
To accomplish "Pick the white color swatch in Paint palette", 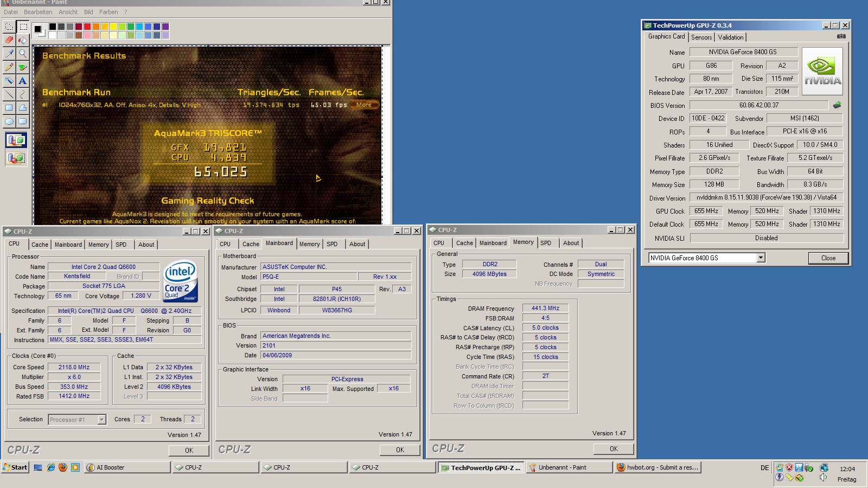I will coord(53,35).
